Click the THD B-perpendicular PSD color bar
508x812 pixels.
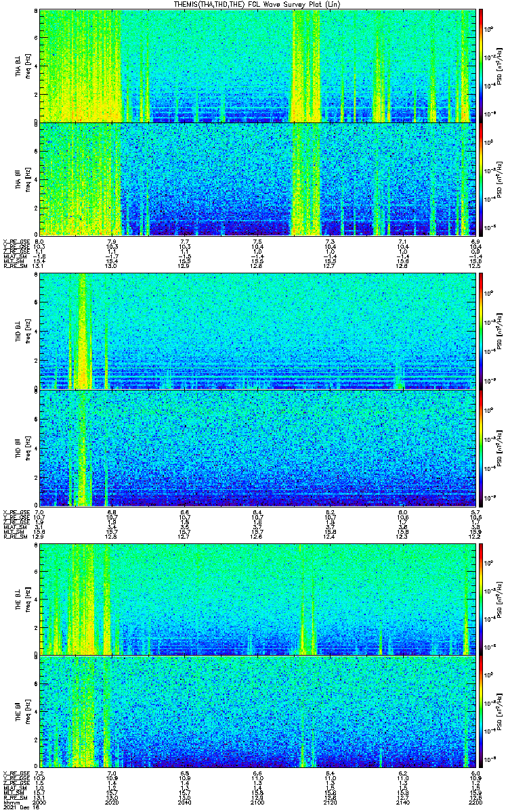[480, 331]
